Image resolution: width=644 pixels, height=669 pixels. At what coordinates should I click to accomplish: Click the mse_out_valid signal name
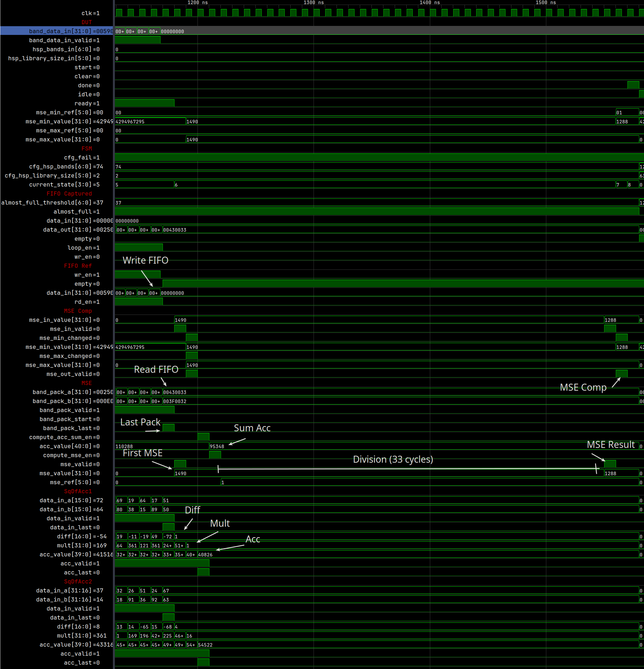click(x=73, y=374)
